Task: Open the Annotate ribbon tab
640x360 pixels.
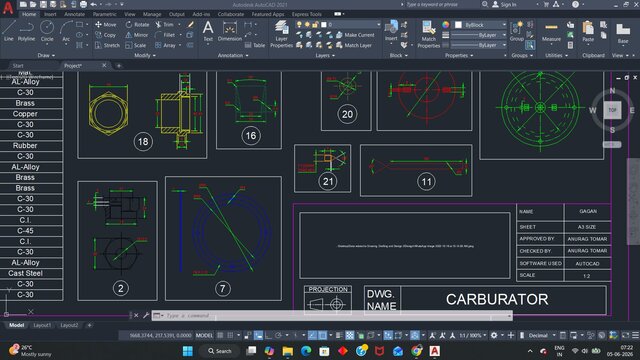Action: [x=75, y=14]
